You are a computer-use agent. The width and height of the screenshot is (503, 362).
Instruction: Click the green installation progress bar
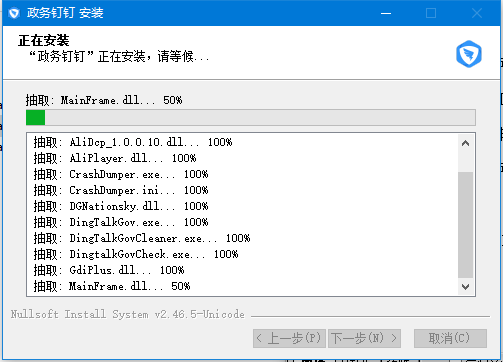251,118
